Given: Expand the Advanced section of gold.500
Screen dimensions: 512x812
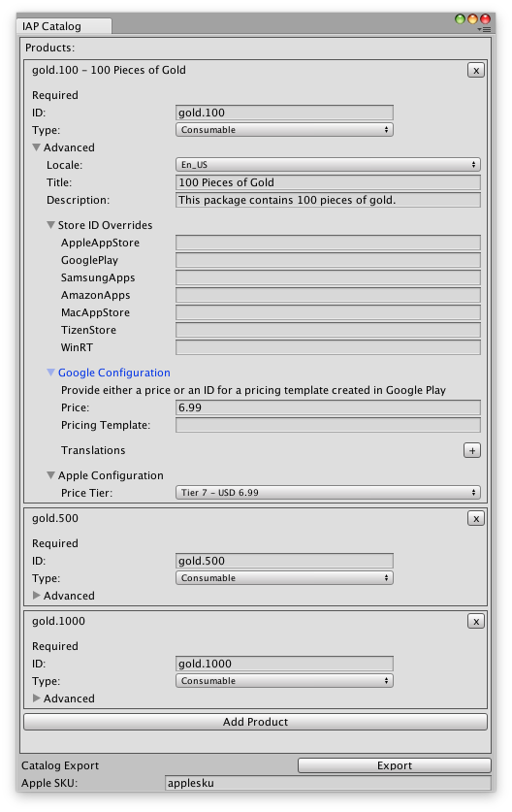Looking at the screenshot, I should 36,596.
